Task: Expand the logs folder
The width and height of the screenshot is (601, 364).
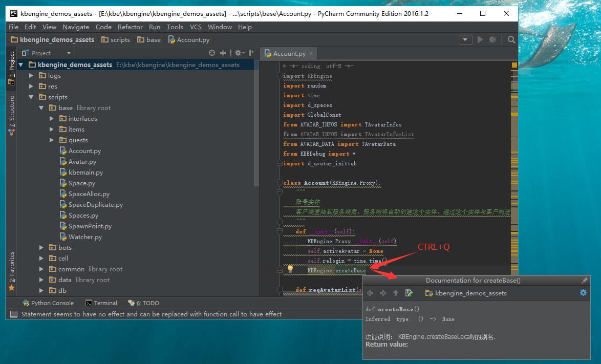Action: 31,75
